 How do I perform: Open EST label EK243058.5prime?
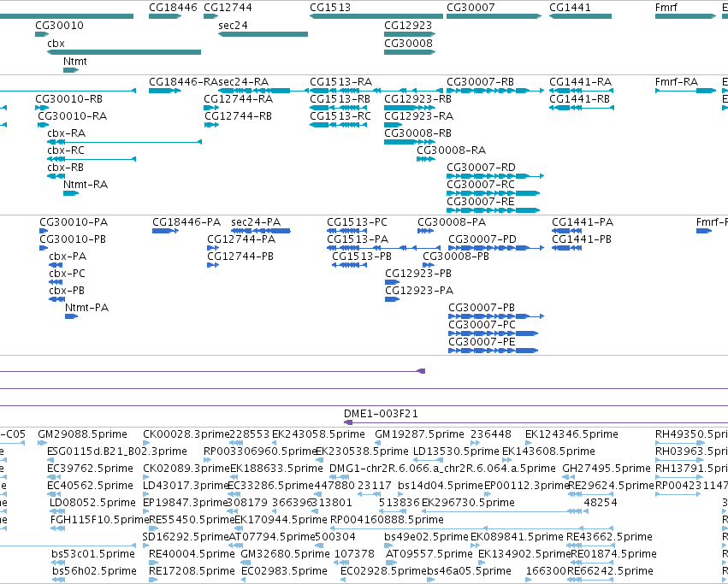click(318, 434)
